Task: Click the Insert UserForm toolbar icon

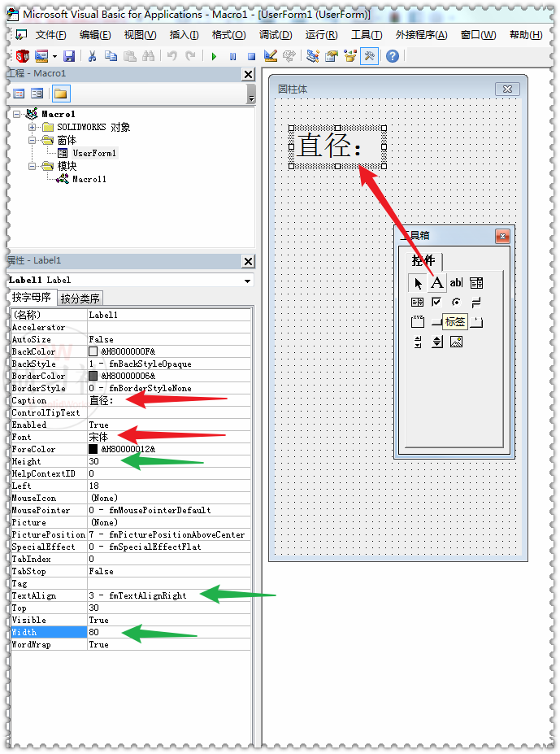Action: pos(41,56)
